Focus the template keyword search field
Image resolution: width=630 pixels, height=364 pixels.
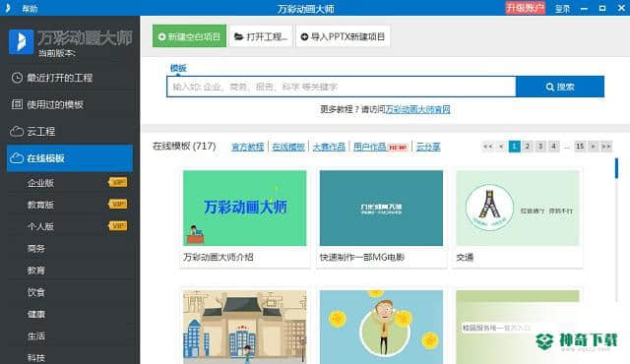point(342,87)
